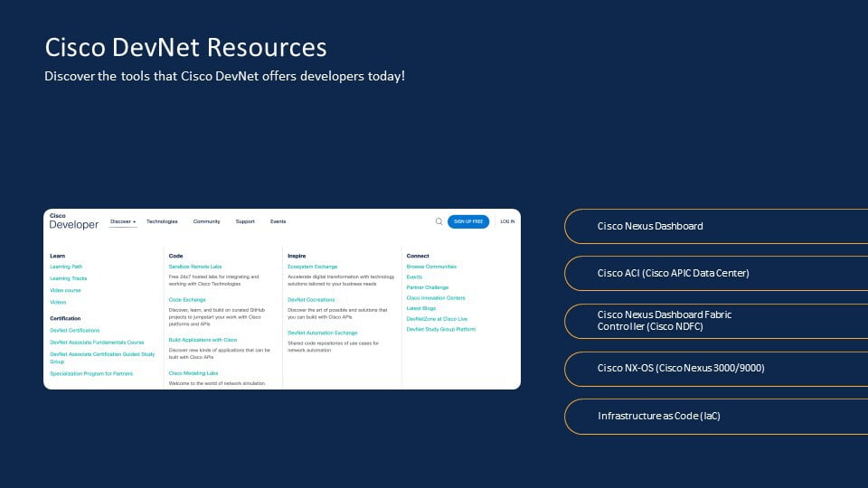The height and width of the screenshot is (488, 868).
Task: Open DevNet Associate Certification Guided Study Group
Action: (102, 358)
